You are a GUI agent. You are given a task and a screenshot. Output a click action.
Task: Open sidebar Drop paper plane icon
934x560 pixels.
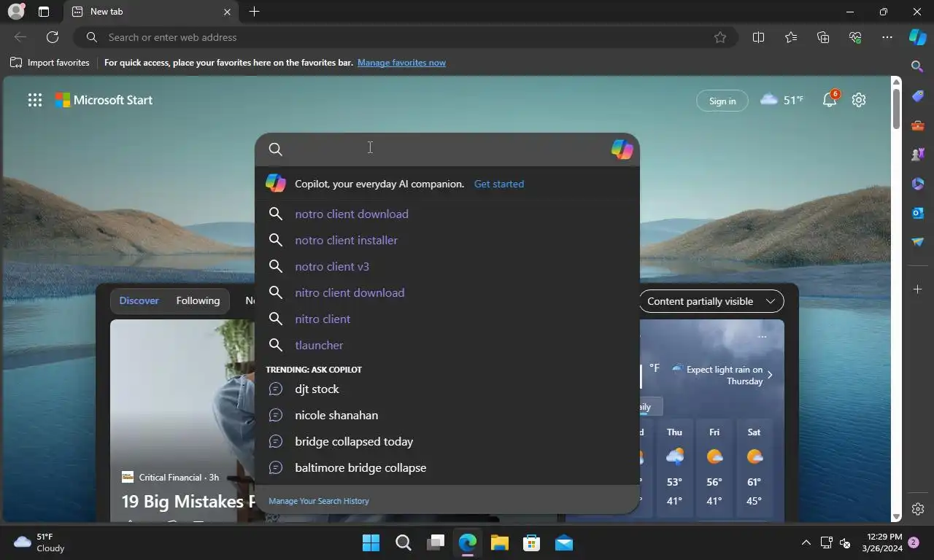coord(918,242)
